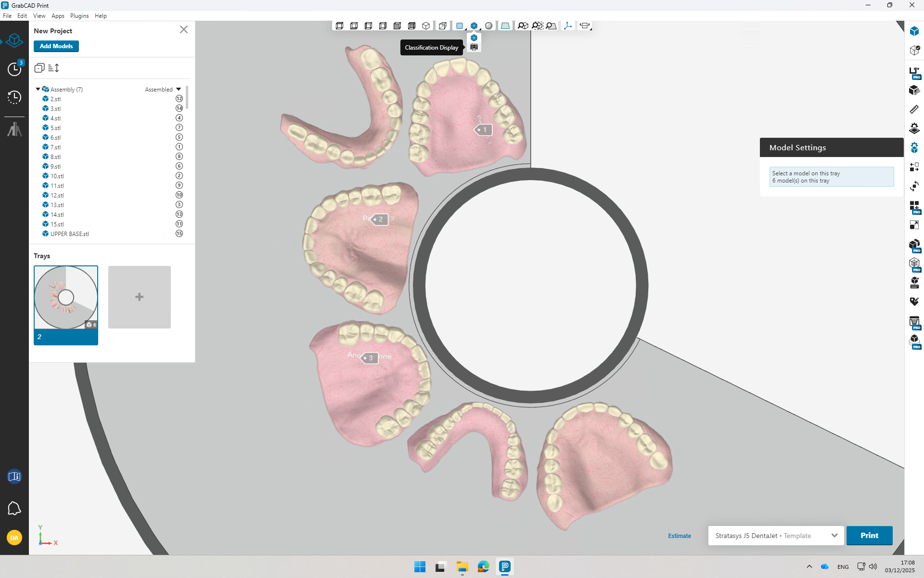Screen dimensions: 924x578
Task: Select the isometric view cube icon
Action: [x=426, y=26]
